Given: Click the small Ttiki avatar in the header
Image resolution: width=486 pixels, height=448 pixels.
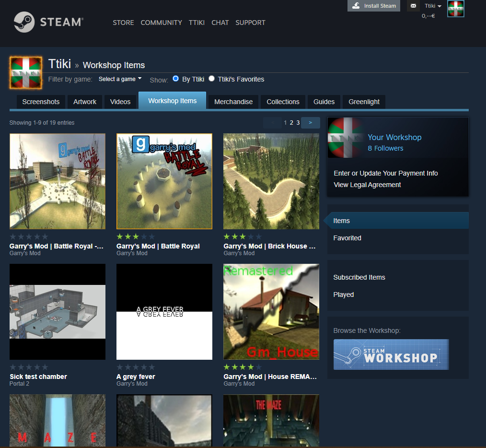Looking at the screenshot, I should click(456, 9).
